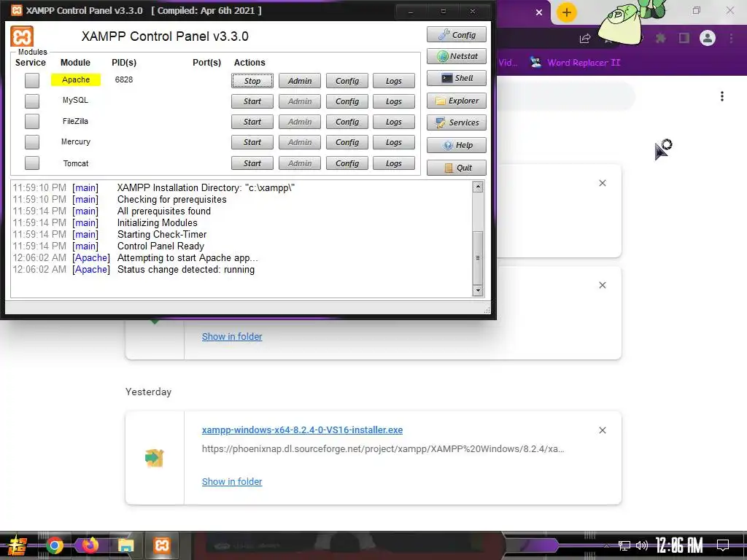This screenshot has height=560, width=747.
Task: Open FileZilla Config menu
Action: (x=347, y=122)
